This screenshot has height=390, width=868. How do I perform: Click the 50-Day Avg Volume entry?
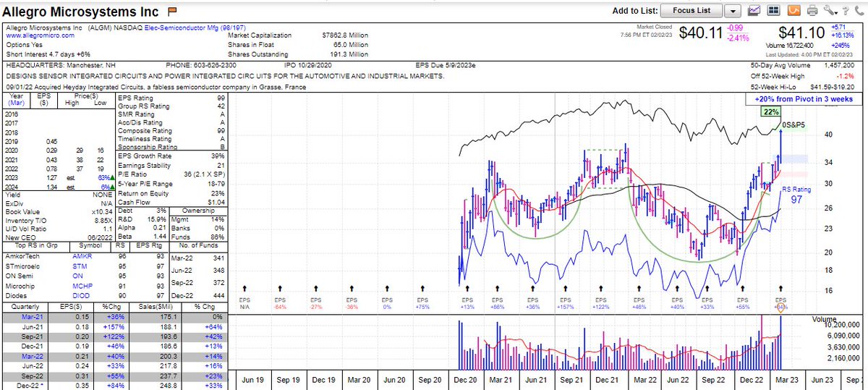click(x=804, y=66)
